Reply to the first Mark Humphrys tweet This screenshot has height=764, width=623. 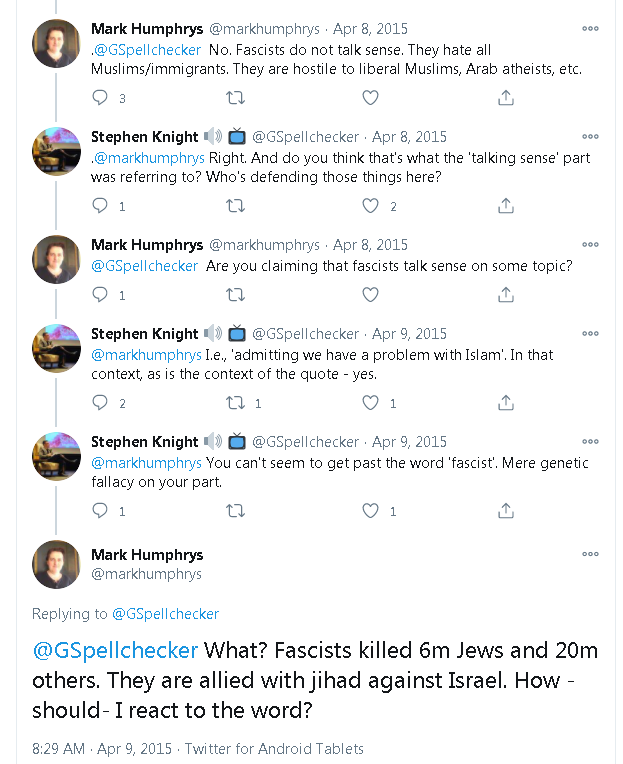point(99,98)
